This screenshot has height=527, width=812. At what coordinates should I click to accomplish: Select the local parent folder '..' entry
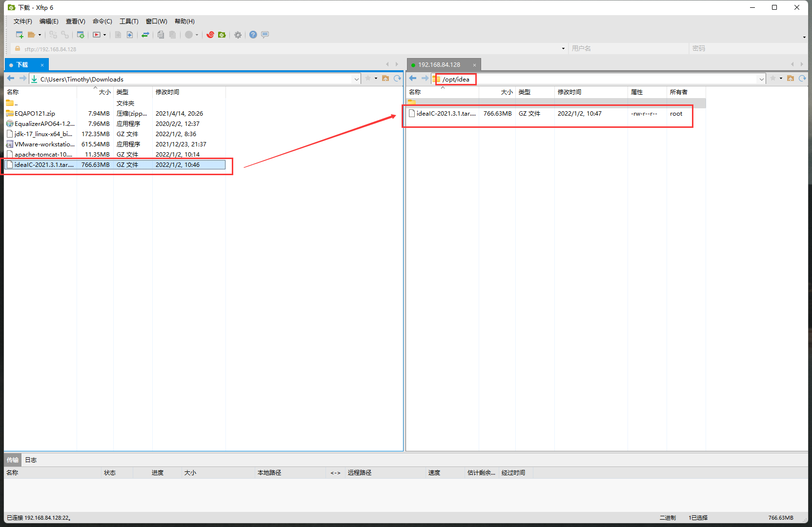[115, 103]
